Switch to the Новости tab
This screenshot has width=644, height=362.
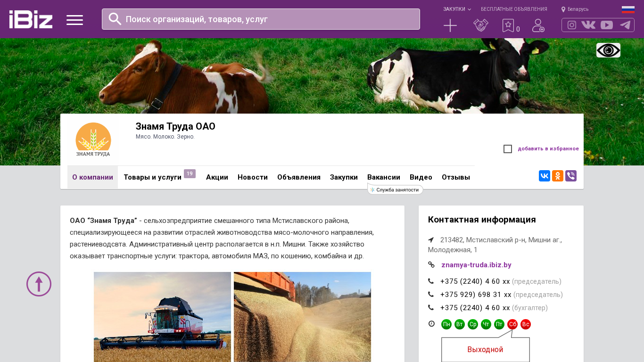[x=253, y=177]
